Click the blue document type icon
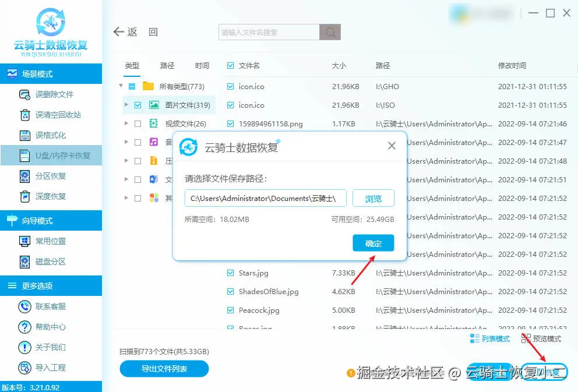578x392 pixels. click(154, 179)
